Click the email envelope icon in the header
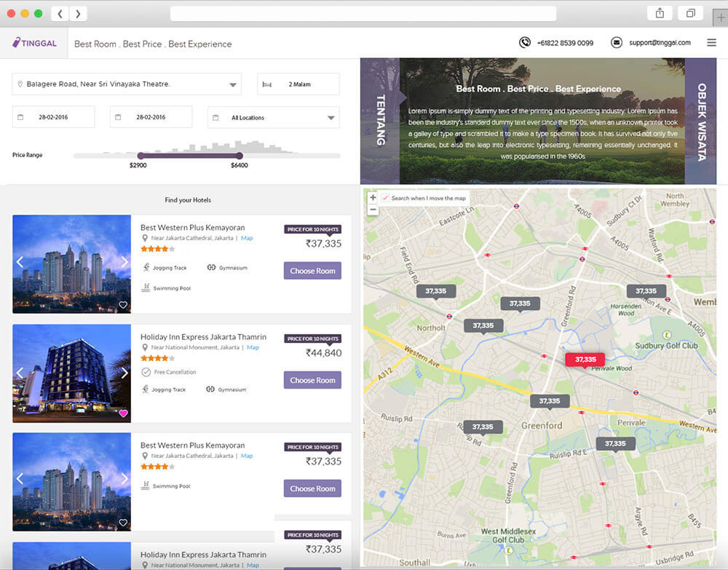Image resolution: width=728 pixels, height=570 pixels. click(617, 43)
